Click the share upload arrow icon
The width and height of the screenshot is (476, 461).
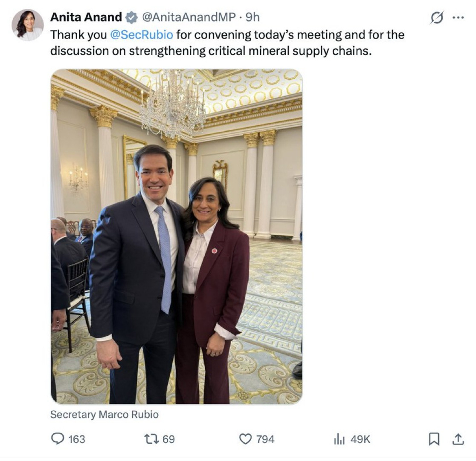pyautogui.click(x=459, y=439)
